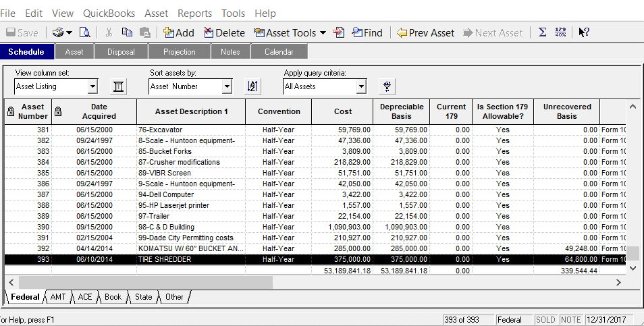
Task: Toggle the lock icon beside Asset Number
Action: coord(10,111)
